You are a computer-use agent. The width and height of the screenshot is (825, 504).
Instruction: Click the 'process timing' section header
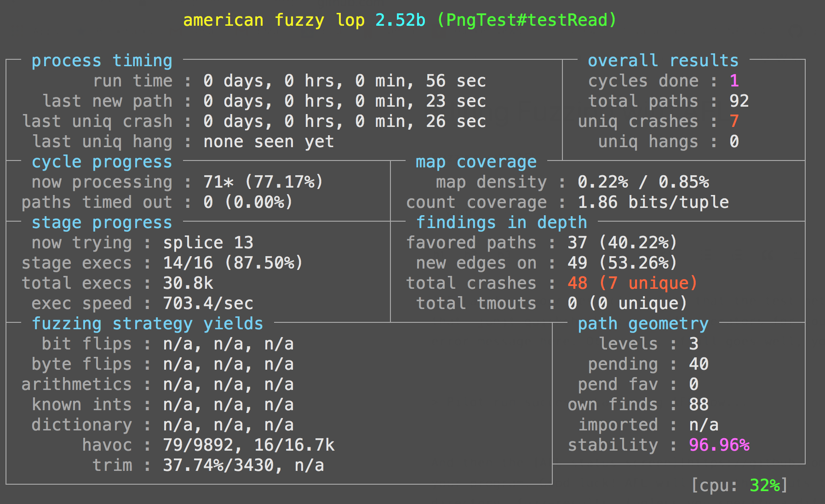[102, 61]
